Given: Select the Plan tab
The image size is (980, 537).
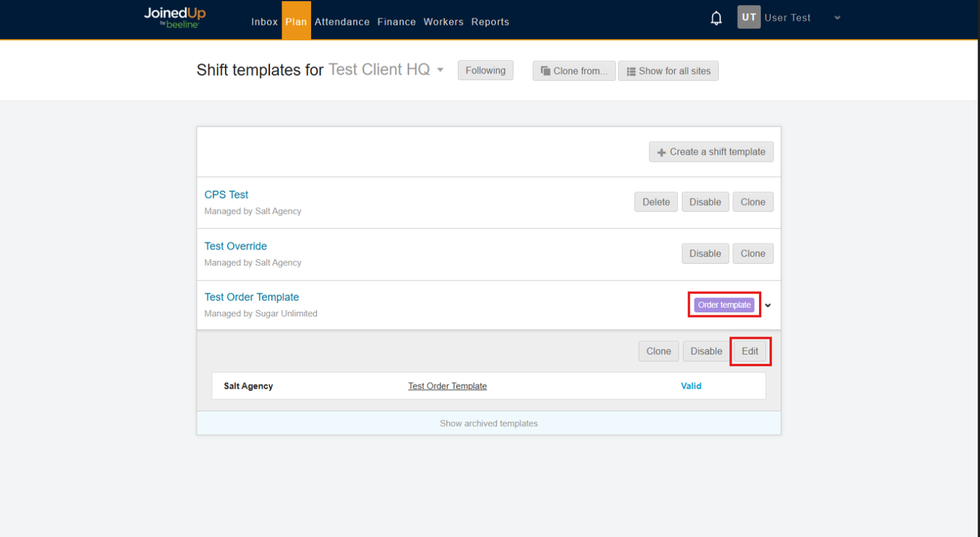Looking at the screenshot, I should (296, 21).
